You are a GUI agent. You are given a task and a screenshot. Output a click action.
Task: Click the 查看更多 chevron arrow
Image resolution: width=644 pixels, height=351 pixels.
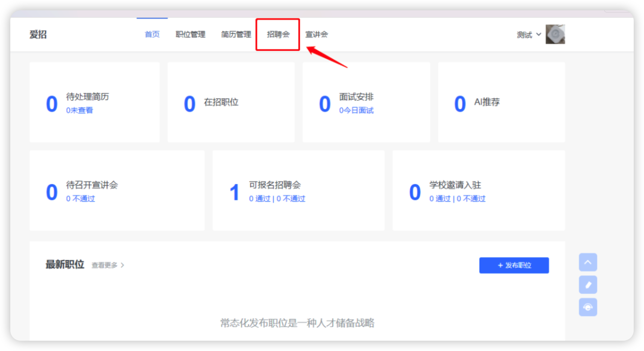(122, 265)
